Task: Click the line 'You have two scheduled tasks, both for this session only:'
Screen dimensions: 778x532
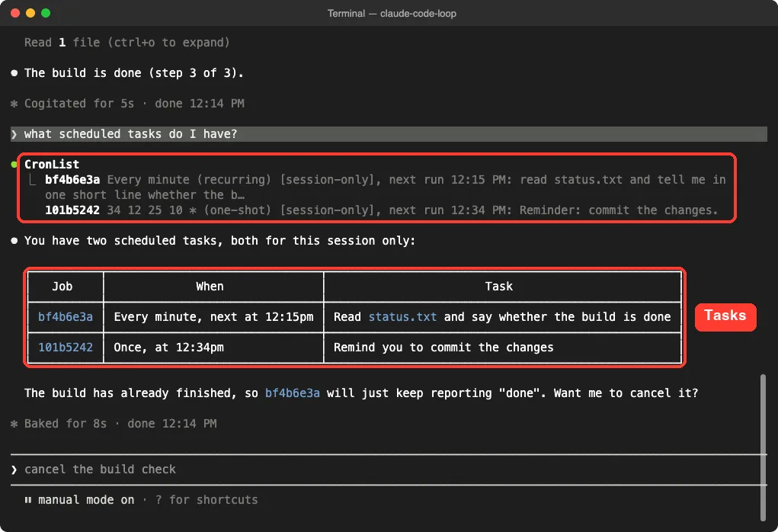Action: click(x=219, y=241)
